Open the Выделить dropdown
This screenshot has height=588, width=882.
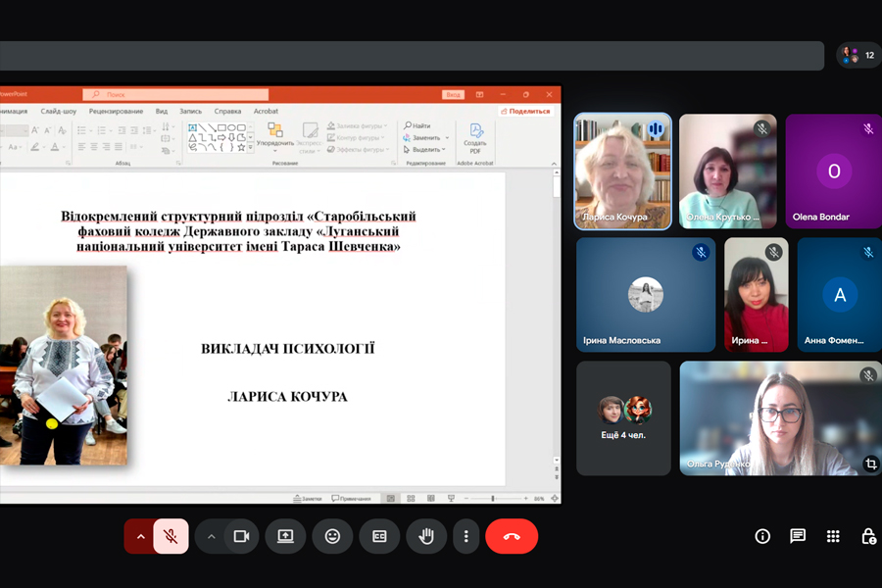(424, 150)
